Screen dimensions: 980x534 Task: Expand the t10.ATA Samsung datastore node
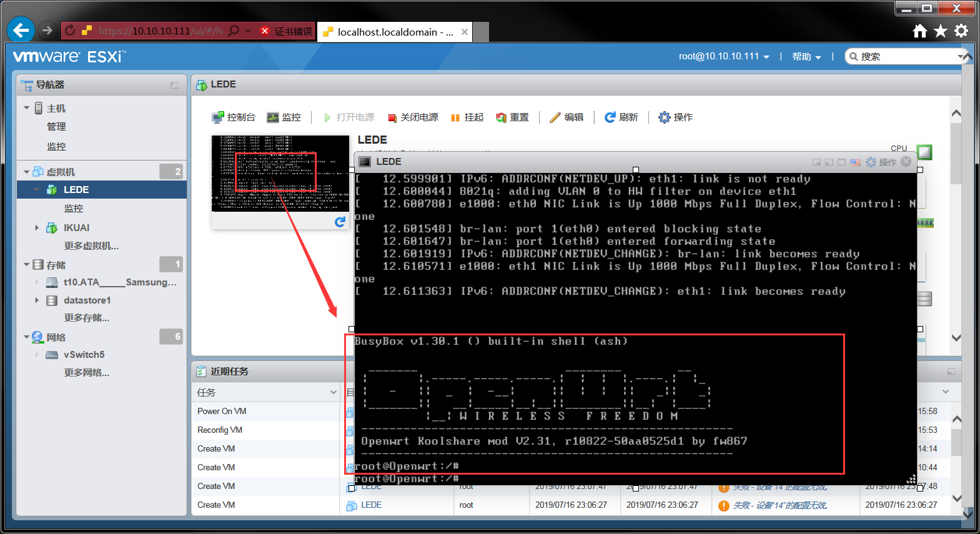click(x=37, y=282)
